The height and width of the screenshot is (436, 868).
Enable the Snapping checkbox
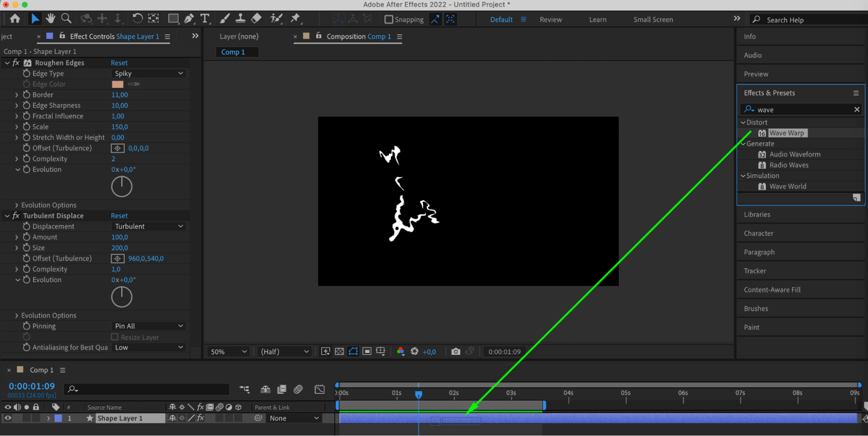[x=389, y=20]
